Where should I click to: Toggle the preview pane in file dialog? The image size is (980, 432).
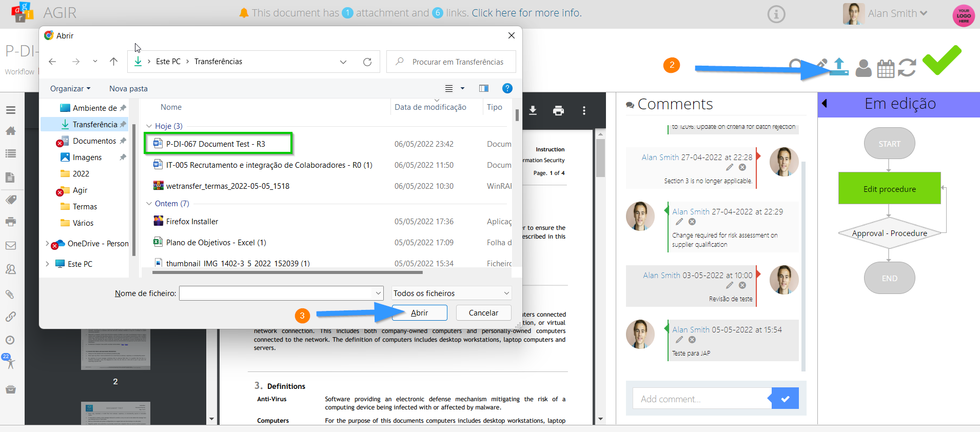[x=484, y=88]
